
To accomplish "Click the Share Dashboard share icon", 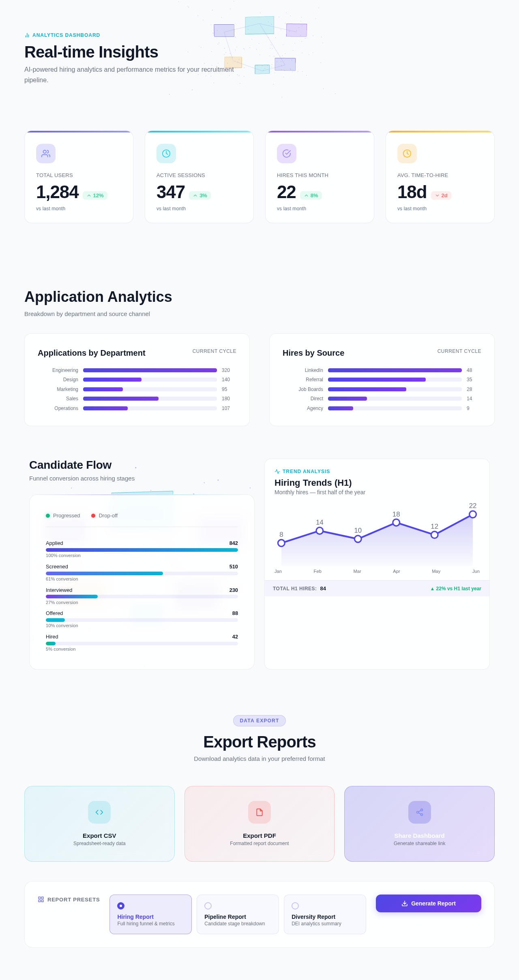I will 420,812.
